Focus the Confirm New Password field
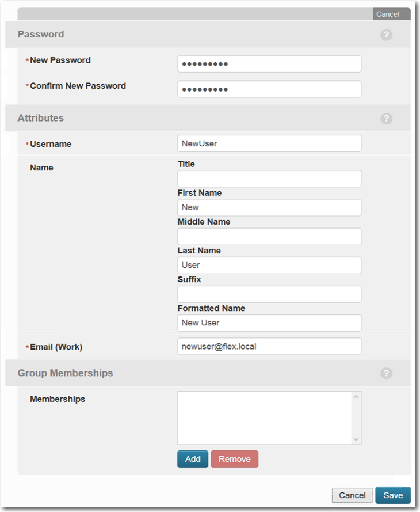This screenshot has height=512, width=420. pyautogui.click(x=269, y=89)
